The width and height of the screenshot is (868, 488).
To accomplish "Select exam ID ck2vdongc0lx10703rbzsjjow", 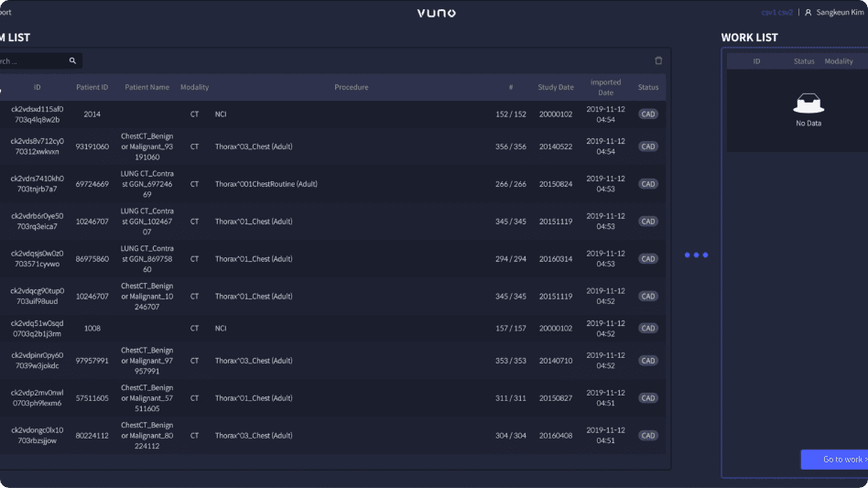I will 38,436.
